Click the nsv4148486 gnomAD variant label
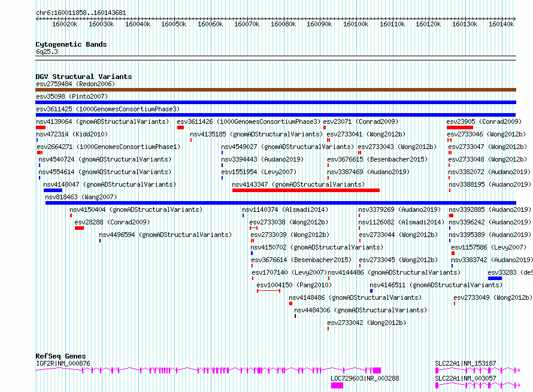Viewport: 533px width, 392px height. (x=355, y=297)
